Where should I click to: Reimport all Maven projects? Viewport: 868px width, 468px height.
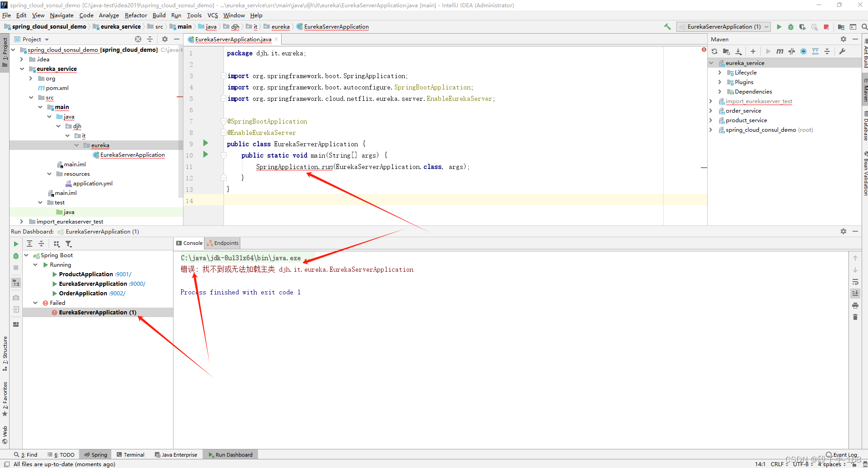(714, 51)
